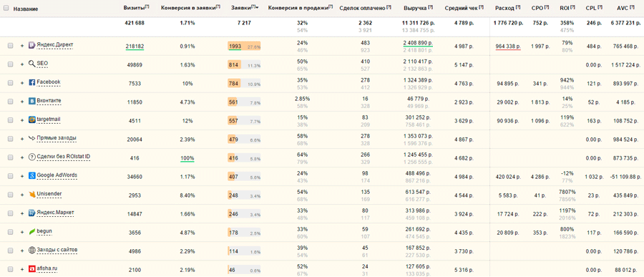Click the Вконтакте logo icon

point(31,101)
